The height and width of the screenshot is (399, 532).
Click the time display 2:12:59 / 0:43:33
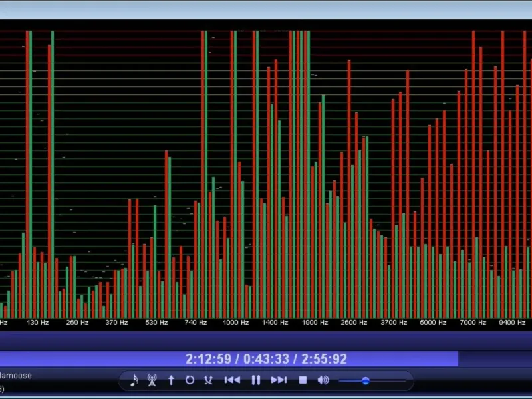tap(267, 359)
